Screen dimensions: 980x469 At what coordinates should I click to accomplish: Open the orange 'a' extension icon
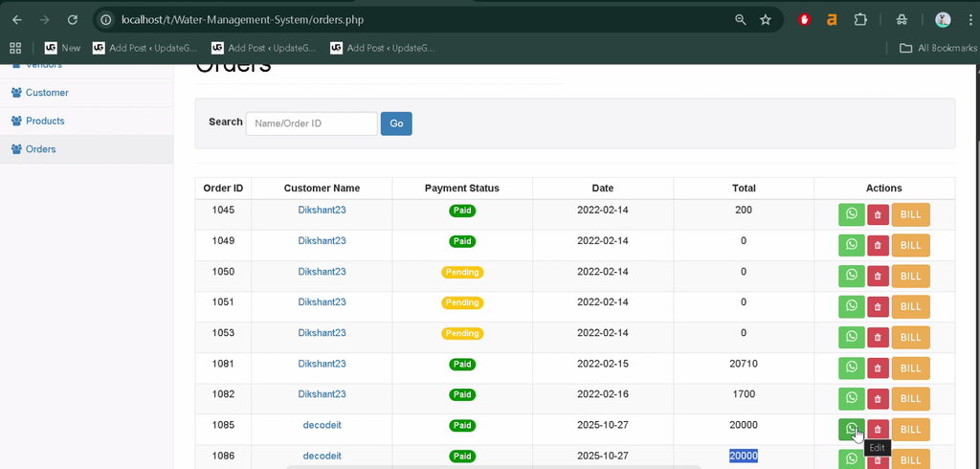point(832,20)
